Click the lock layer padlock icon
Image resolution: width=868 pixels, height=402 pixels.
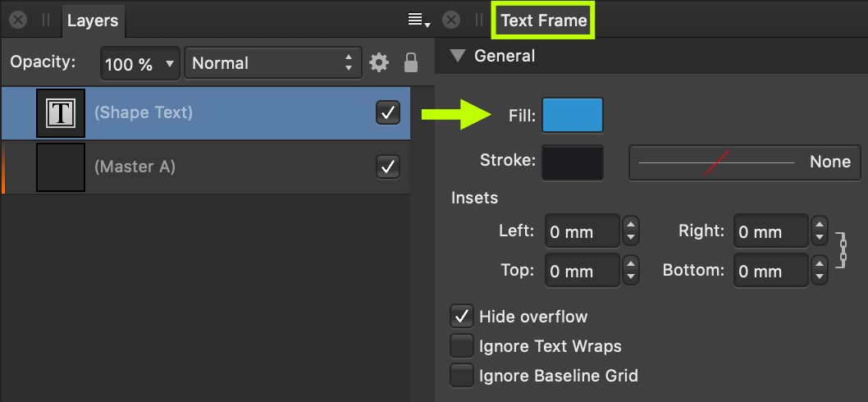click(x=410, y=62)
